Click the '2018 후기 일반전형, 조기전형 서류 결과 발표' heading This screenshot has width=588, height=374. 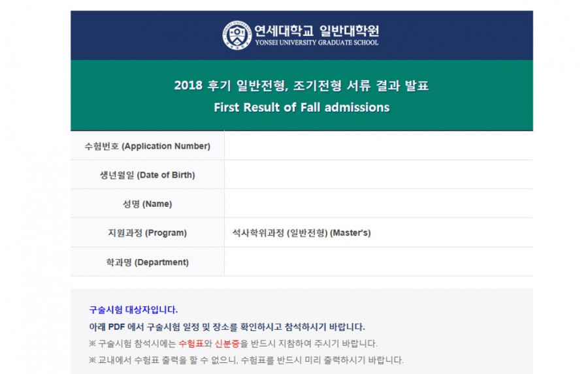click(x=301, y=86)
